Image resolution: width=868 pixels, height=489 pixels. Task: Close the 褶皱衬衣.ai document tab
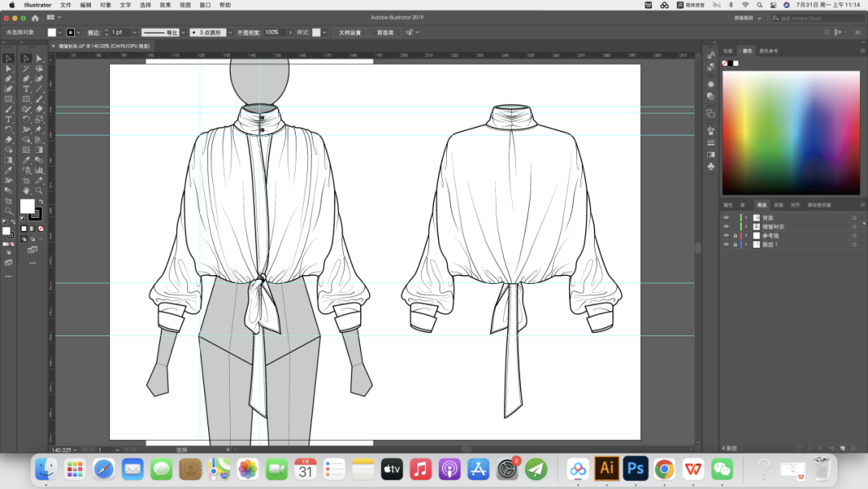tap(54, 46)
